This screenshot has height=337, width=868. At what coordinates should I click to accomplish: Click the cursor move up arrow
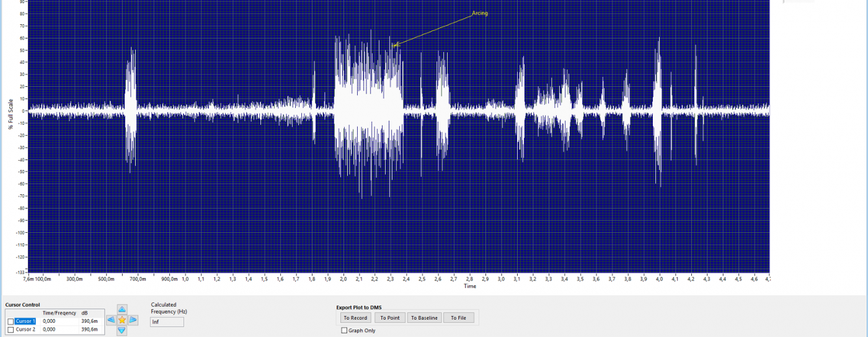[122, 309]
